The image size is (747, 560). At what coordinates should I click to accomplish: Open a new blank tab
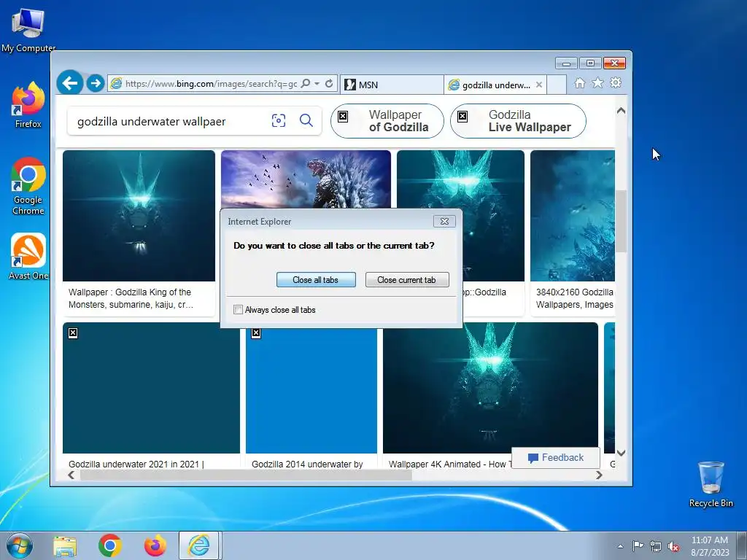click(x=557, y=85)
